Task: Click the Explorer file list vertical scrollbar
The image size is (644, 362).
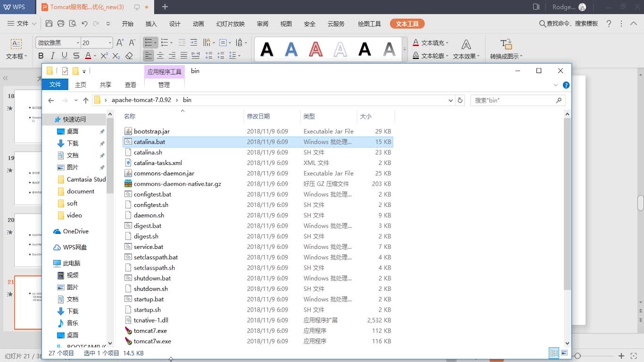Action: [567, 204]
